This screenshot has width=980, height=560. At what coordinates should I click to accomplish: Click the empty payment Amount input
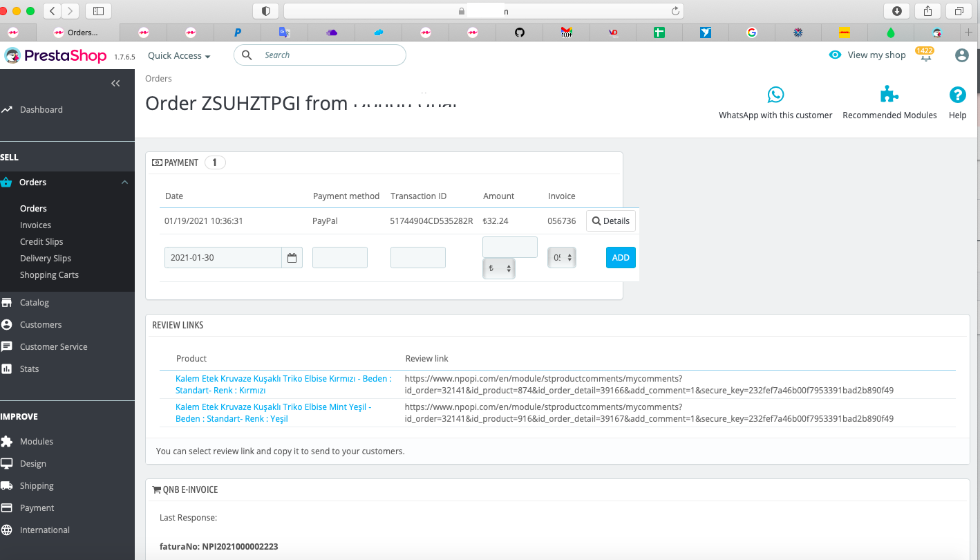[510, 248]
